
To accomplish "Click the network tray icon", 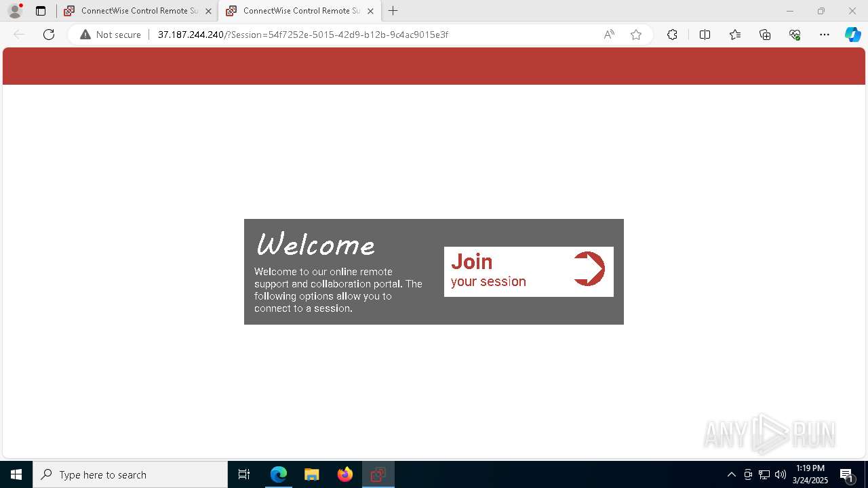I will (764, 474).
